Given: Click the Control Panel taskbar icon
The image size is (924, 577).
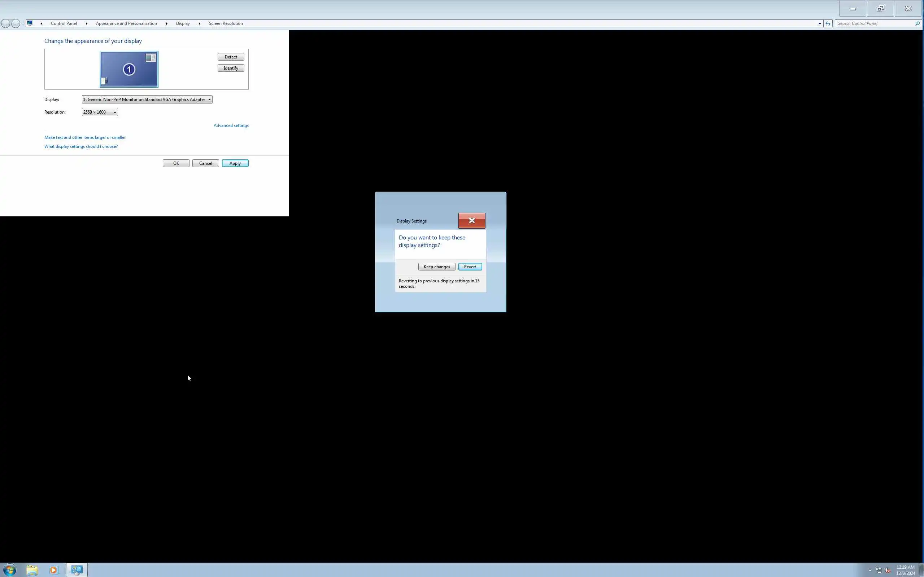Looking at the screenshot, I should (77, 570).
